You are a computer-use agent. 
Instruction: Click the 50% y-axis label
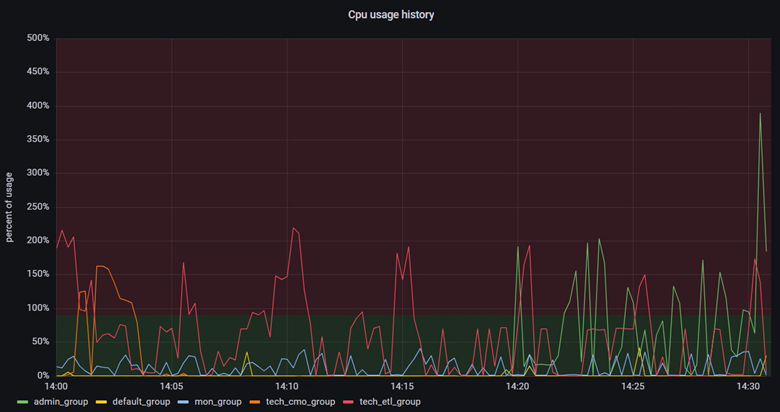click(40, 342)
